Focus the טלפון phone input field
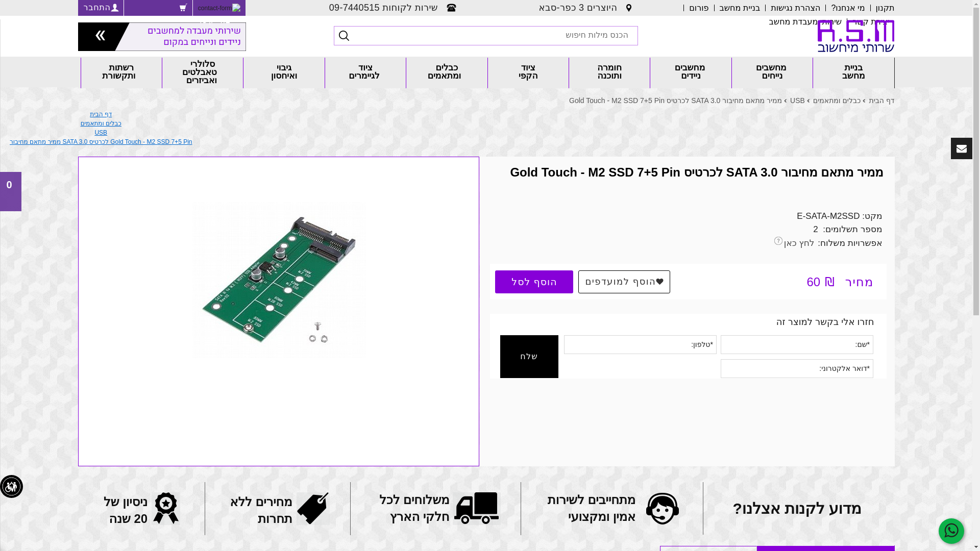This screenshot has width=980, height=551. point(640,344)
